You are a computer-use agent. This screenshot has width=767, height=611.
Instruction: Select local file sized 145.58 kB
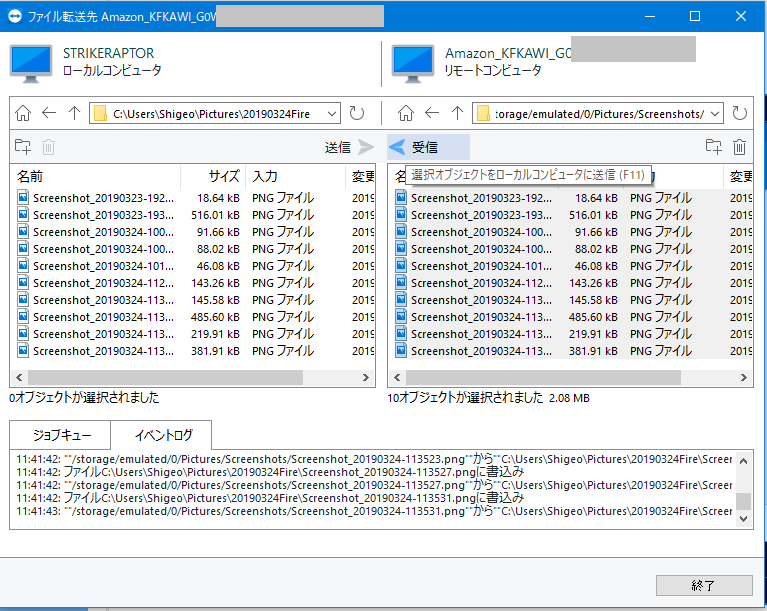[x=193, y=300]
